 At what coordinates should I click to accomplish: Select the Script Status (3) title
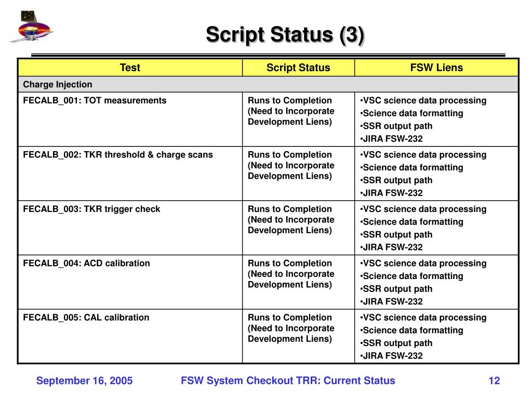pyautogui.click(x=285, y=35)
